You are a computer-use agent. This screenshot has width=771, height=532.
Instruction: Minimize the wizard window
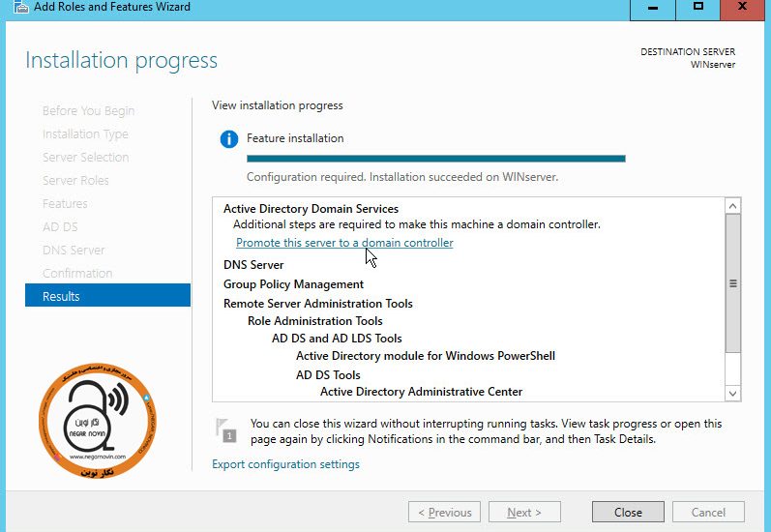[653, 9]
